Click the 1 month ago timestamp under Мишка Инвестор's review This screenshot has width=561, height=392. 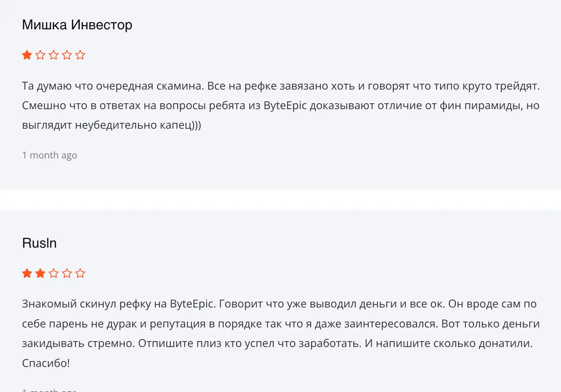point(49,155)
